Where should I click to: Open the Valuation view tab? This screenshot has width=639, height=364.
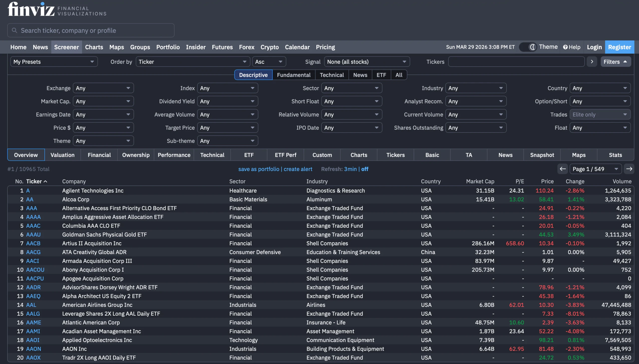[63, 155]
